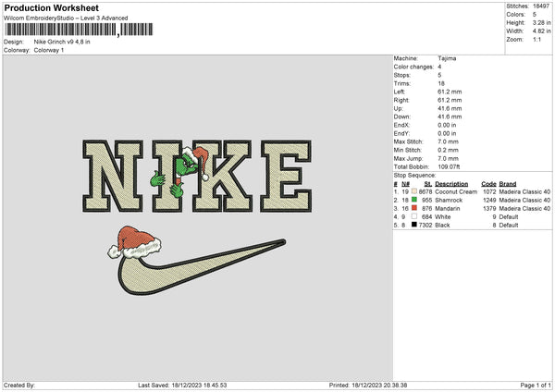The width and height of the screenshot is (555, 392).
Task: Click the Shamrock green color swatch
Action: click(414, 200)
